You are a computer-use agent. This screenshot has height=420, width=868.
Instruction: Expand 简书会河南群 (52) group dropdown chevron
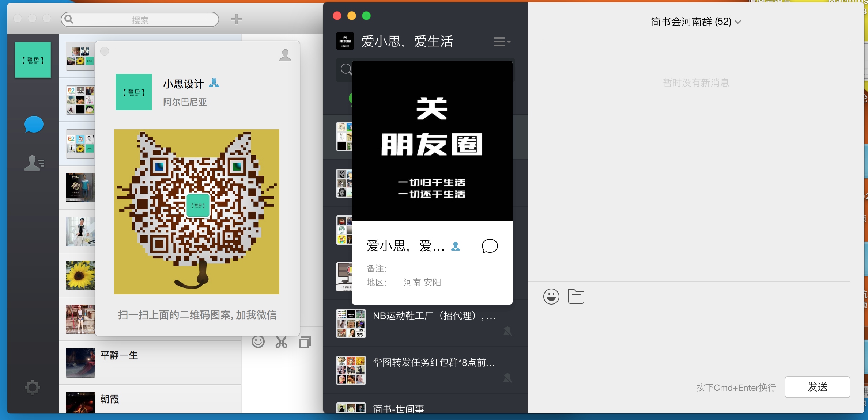[x=738, y=22]
